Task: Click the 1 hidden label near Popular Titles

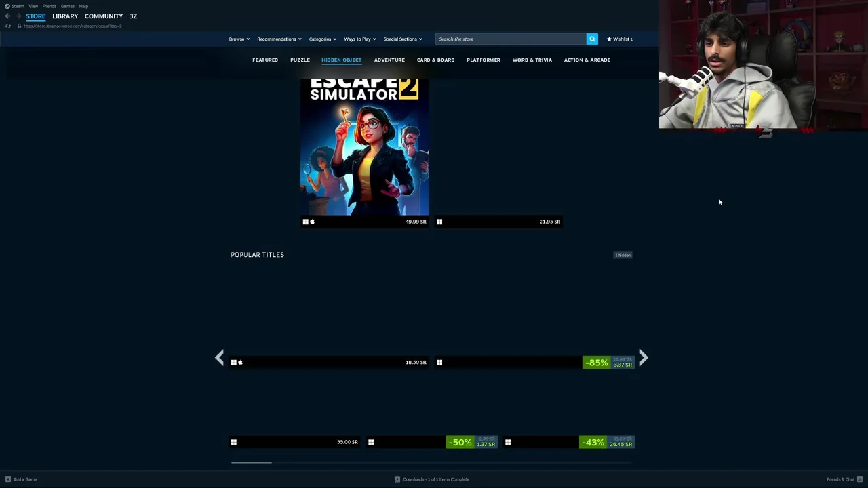Action: coord(623,255)
